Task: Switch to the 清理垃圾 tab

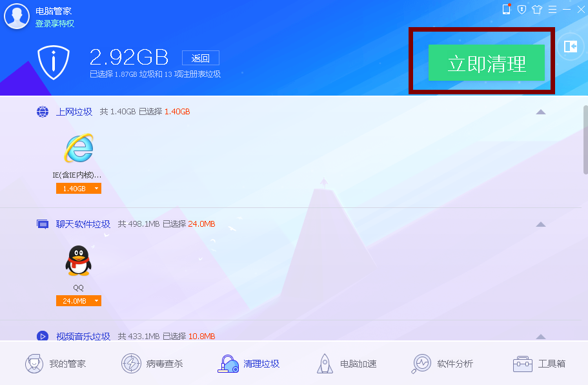Action: 248,364
